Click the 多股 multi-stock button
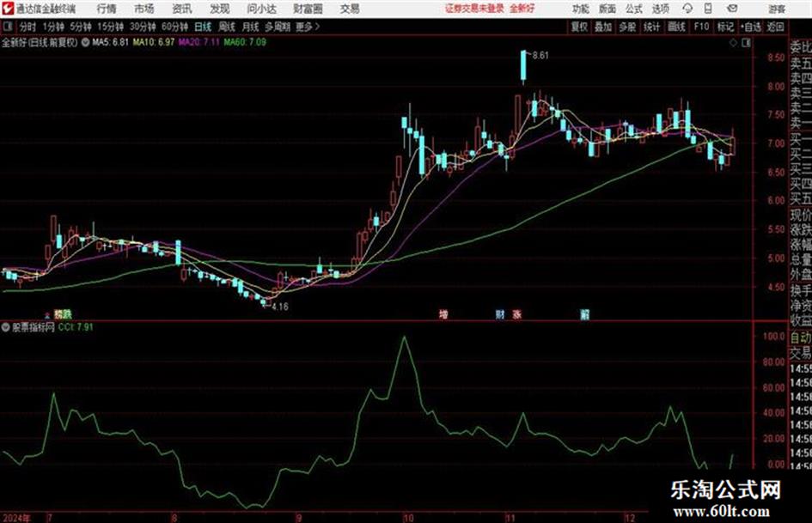This screenshot has width=812, height=523. tap(627, 27)
